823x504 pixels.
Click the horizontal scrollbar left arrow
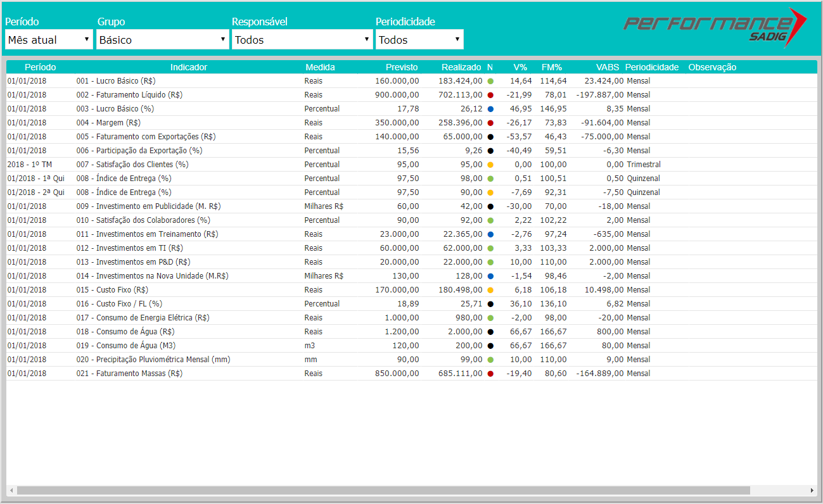11,491
